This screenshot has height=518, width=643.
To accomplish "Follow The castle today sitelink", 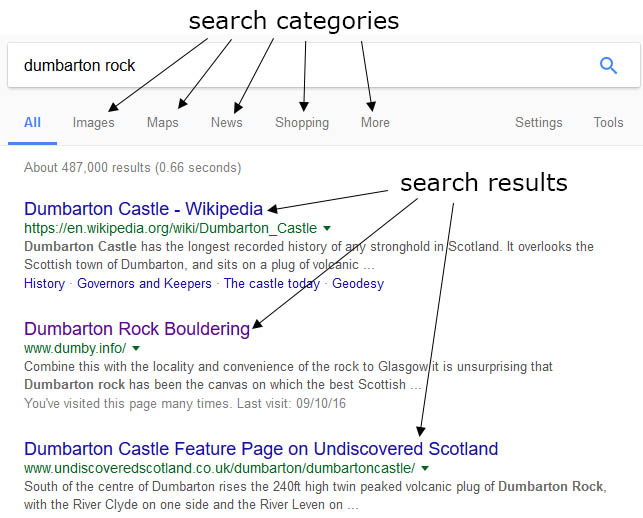I will [x=271, y=283].
